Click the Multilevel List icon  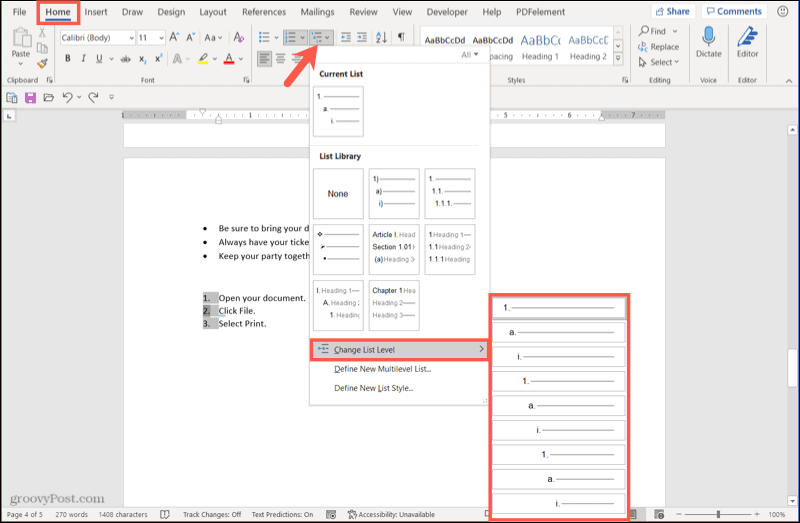317,37
